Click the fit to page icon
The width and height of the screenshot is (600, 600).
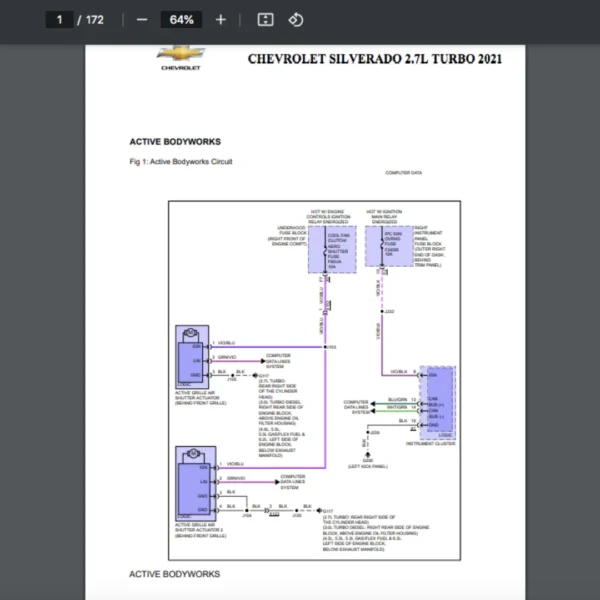coord(265,20)
